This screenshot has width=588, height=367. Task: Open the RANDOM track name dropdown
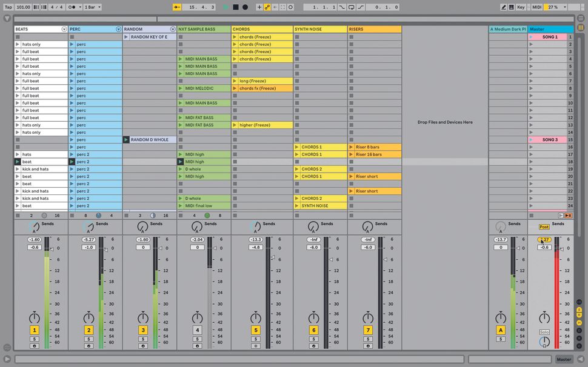pos(173,29)
